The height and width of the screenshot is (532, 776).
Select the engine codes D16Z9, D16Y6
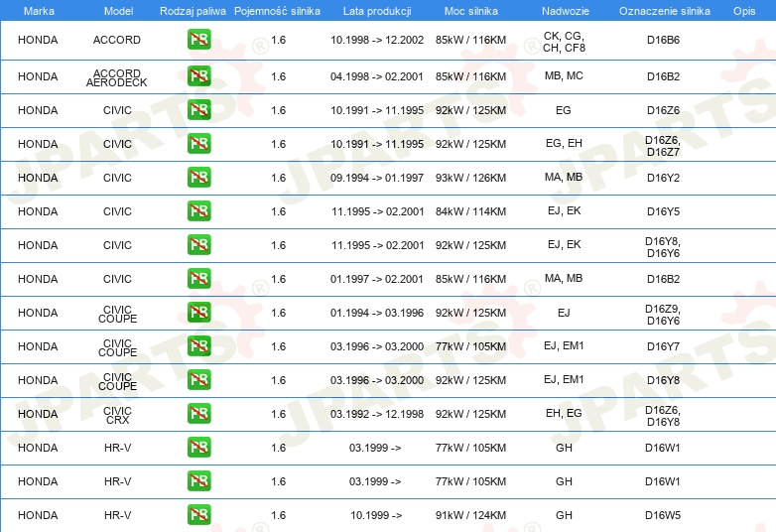[x=663, y=315]
